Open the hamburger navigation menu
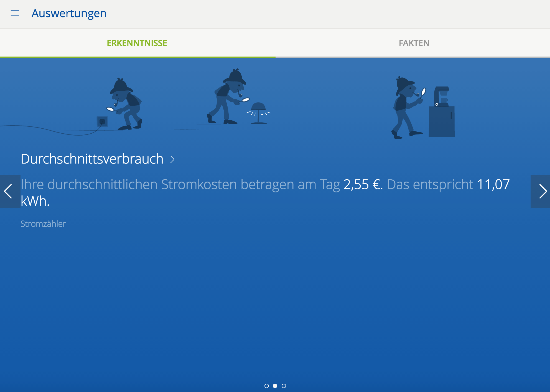This screenshot has height=392, width=550. coord(15,13)
